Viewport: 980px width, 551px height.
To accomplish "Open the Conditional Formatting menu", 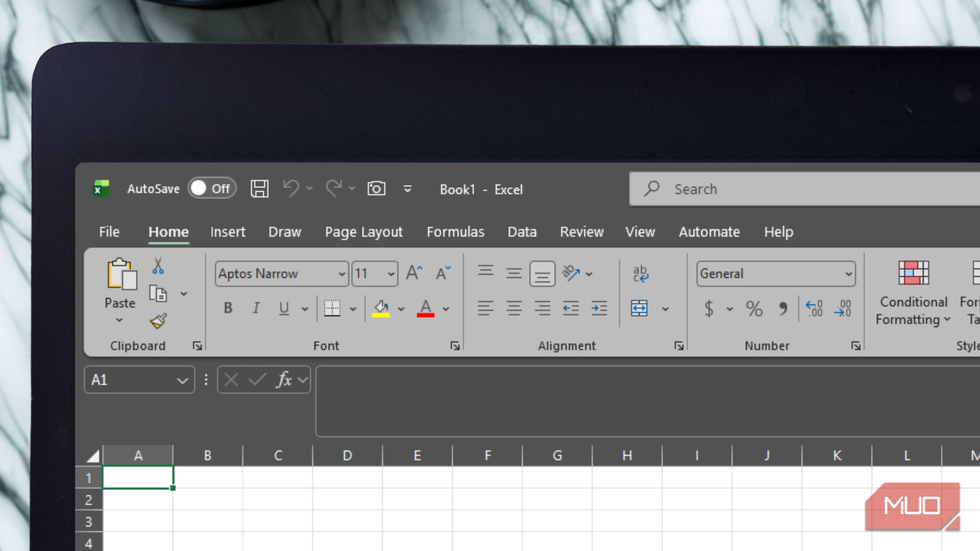I will point(913,293).
